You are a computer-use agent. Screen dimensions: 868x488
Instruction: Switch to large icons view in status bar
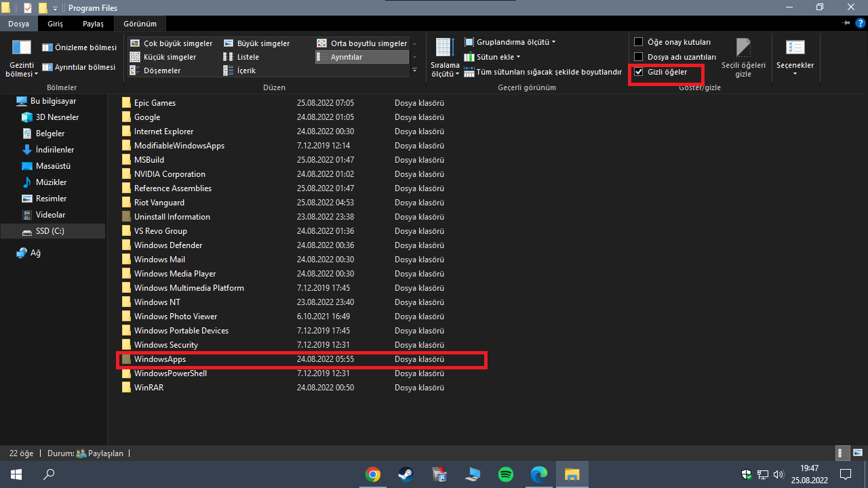pos(858,453)
